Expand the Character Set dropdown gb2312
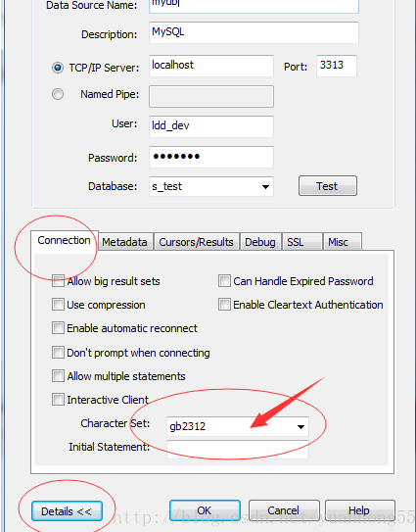This screenshot has width=416, height=532. [x=238, y=426]
